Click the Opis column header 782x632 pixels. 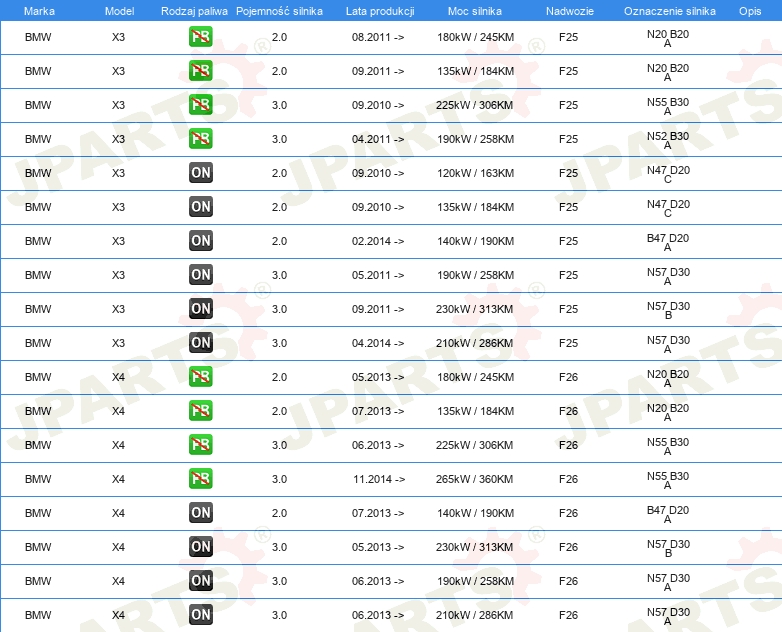click(750, 11)
